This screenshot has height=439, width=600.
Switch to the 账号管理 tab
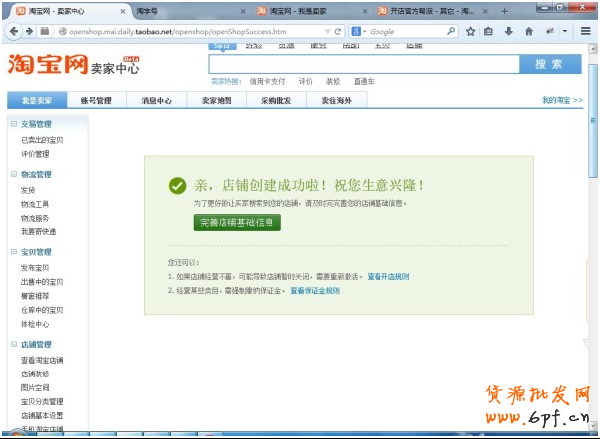[96, 101]
